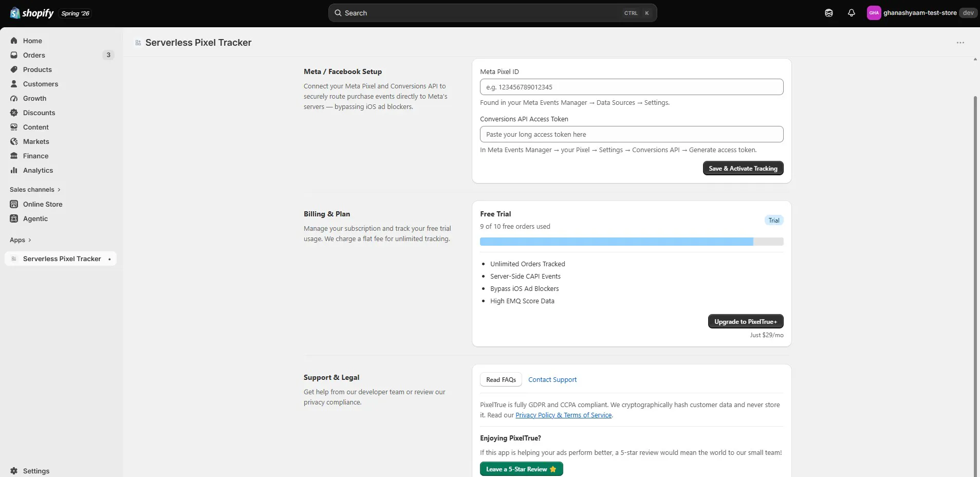Image resolution: width=980 pixels, height=477 pixels.
Task: Click the 'Bypass iOS Ad Blockers' list item
Action: (x=525, y=288)
